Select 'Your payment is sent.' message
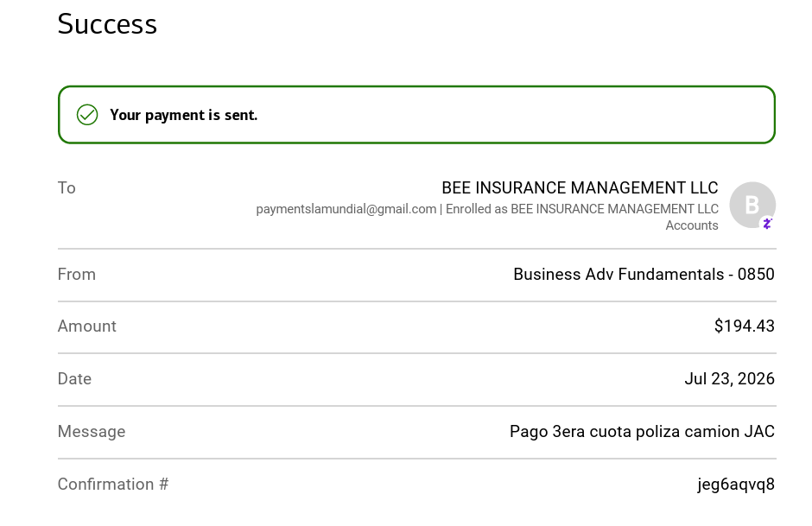 pos(183,115)
